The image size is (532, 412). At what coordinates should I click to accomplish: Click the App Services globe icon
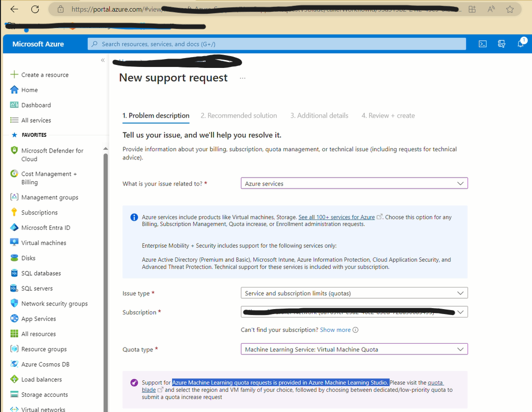(14, 318)
